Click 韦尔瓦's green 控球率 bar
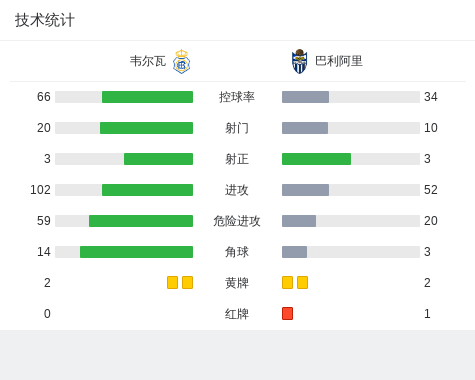The width and height of the screenshot is (475, 380). click(147, 97)
